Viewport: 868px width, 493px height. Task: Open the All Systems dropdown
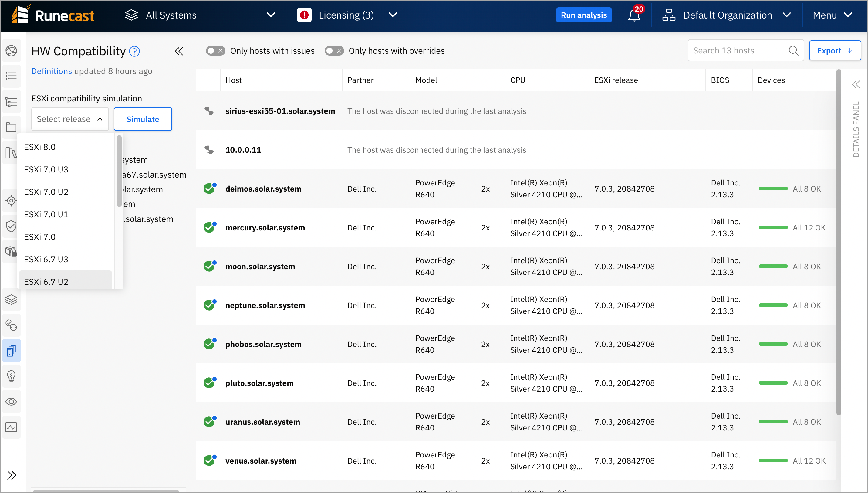pos(200,15)
